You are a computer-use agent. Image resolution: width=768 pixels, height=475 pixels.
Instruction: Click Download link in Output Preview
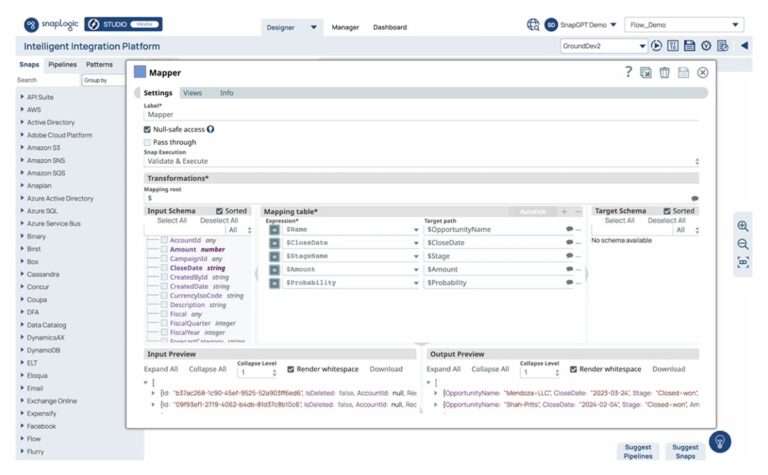669,369
